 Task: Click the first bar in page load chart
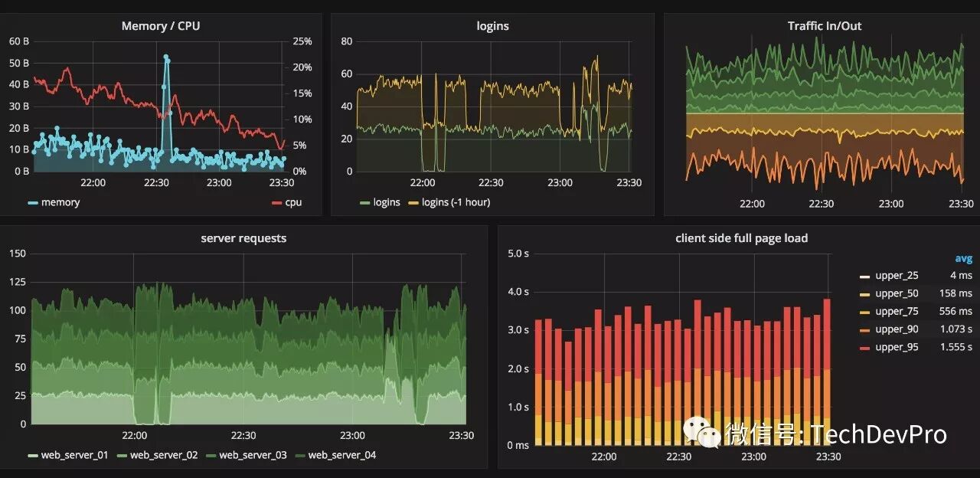[x=538, y=382]
